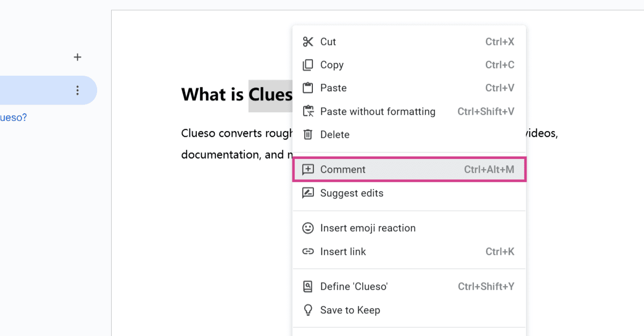Click the 'What is' heading text
Image resolution: width=644 pixels, height=336 pixels.
click(x=213, y=94)
